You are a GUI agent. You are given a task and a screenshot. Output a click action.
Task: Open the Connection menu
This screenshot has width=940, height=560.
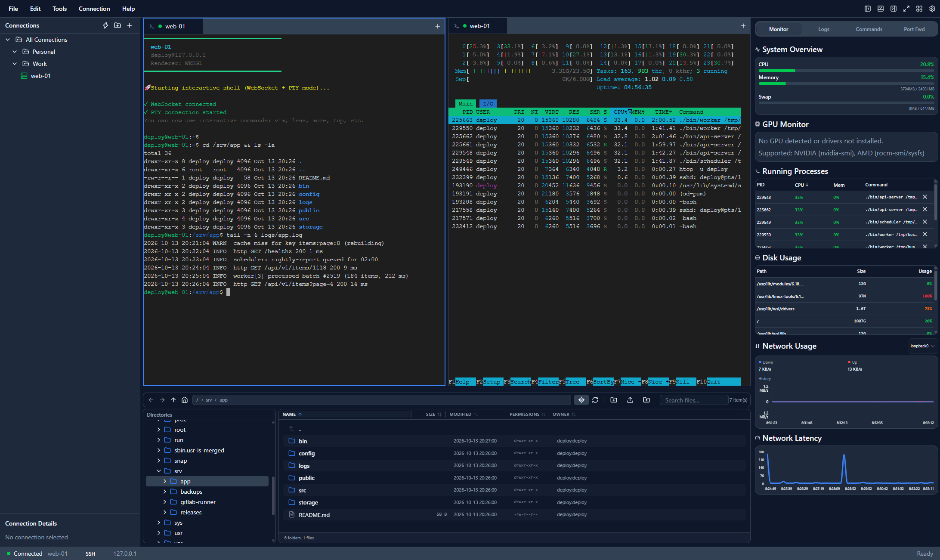pos(94,9)
